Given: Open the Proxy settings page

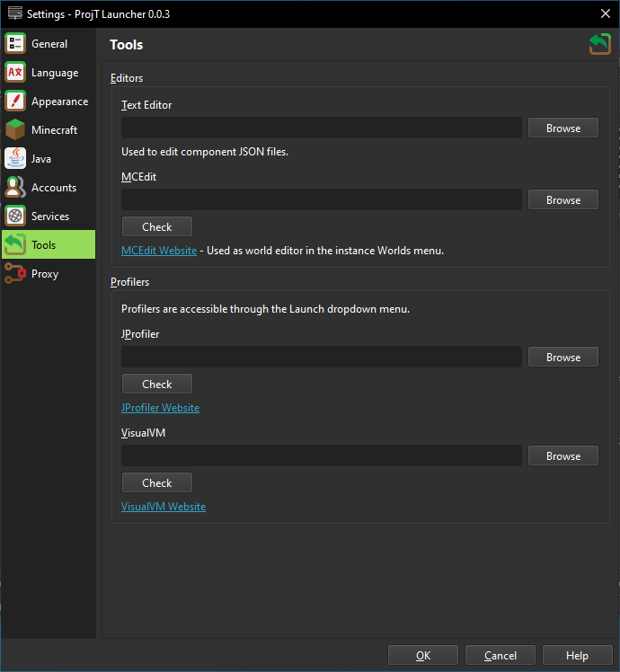Looking at the screenshot, I should point(49,273).
